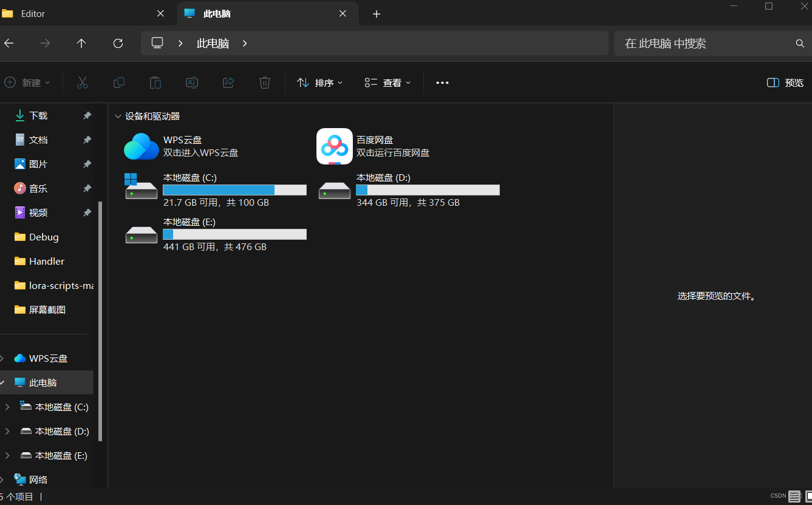Click the Delete icon in the toolbar
The height and width of the screenshot is (505, 812).
[x=264, y=83]
